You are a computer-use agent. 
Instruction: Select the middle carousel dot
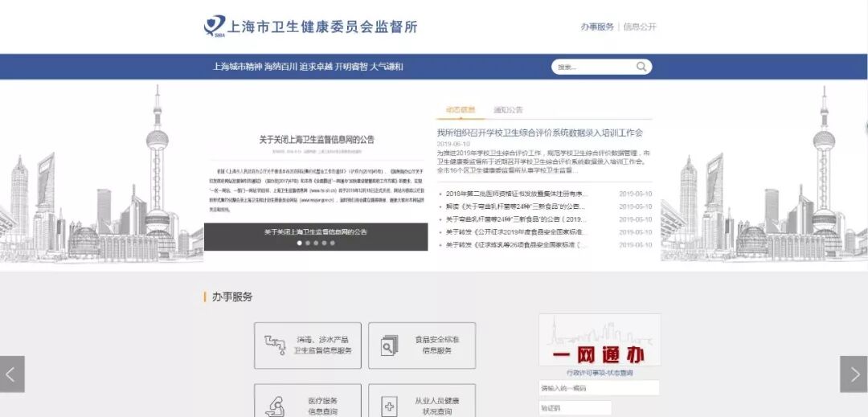316,243
